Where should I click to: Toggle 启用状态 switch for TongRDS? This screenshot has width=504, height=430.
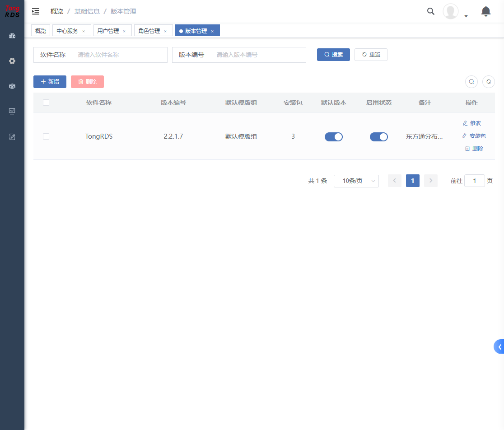coord(378,137)
